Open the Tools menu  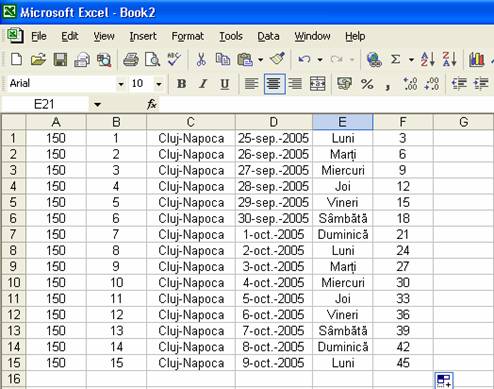click(x=231, y=36)
